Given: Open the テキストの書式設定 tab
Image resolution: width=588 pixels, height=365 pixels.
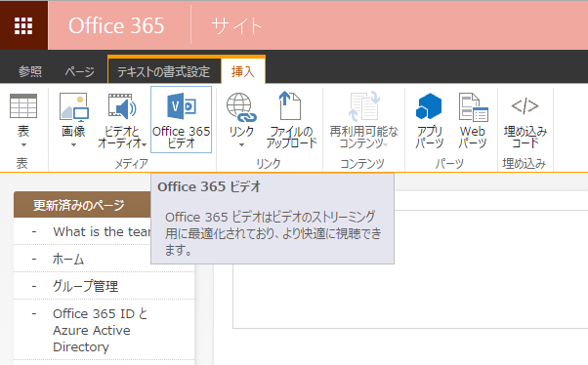Looking at the screenshot, I should pos(164,71).
